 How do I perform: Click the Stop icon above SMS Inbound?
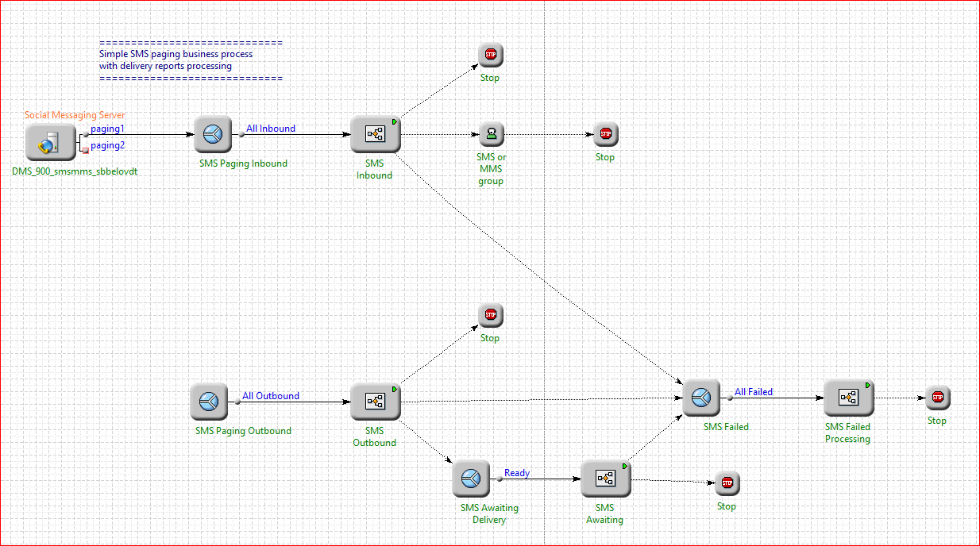click(x=491, y=55)
